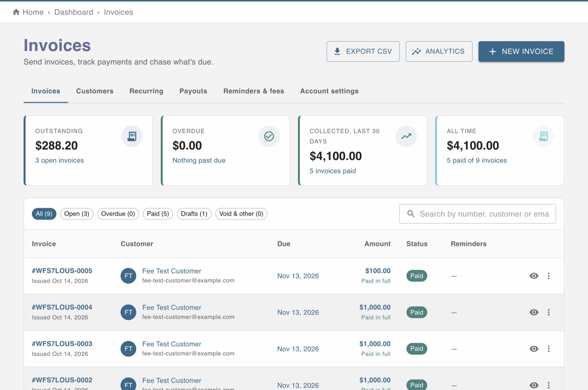The width and height of the screenshot is (588, 390).
Task: Click the Amount column header
Action: 377,244
